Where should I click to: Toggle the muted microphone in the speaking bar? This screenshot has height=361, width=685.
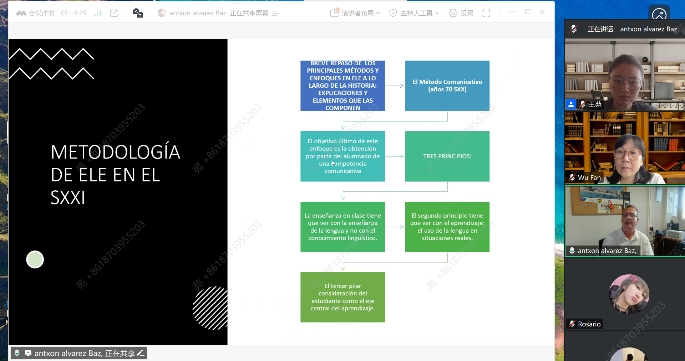(574, 29)
